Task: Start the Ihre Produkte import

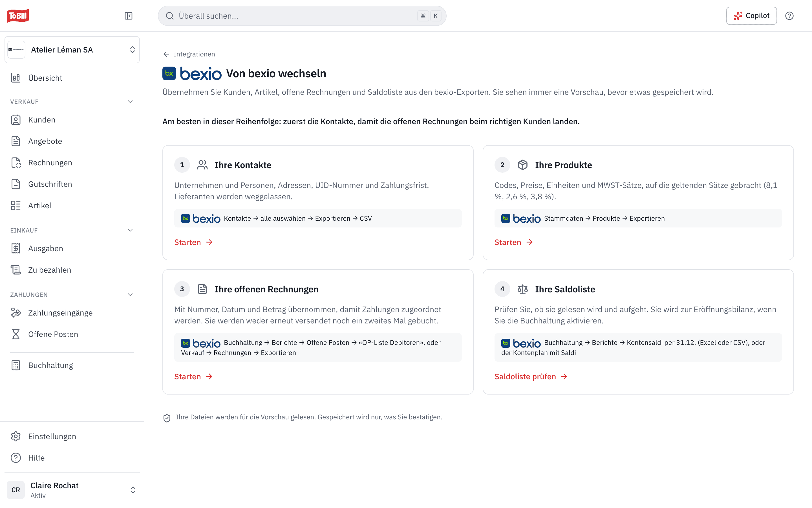Action: coord(514,242)
